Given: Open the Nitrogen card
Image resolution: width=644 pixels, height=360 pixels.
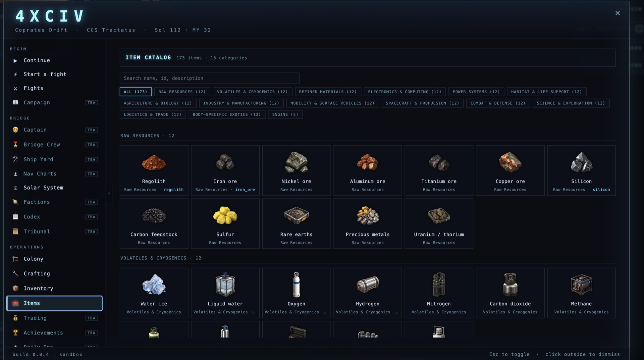Looking at the screenshot, I should 439,293.
